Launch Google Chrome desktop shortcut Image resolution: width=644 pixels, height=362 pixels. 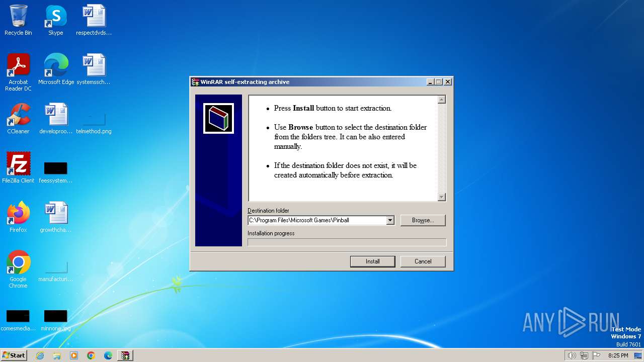click(18, 269)
